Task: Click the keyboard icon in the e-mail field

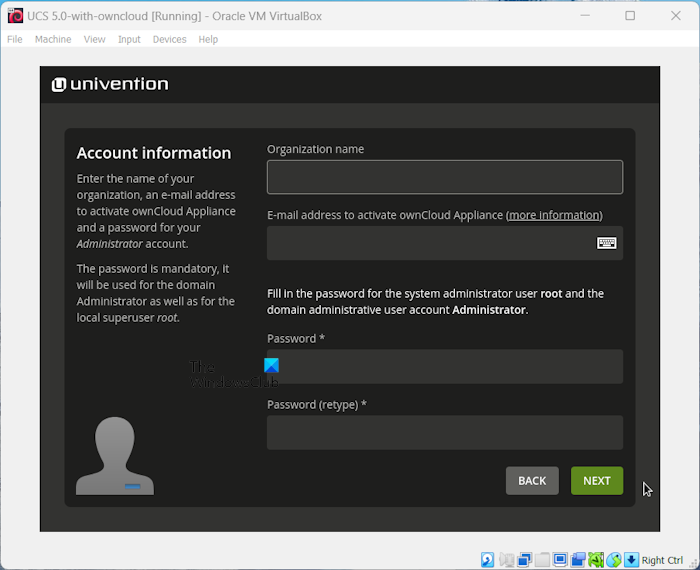Action: (606, 243)
